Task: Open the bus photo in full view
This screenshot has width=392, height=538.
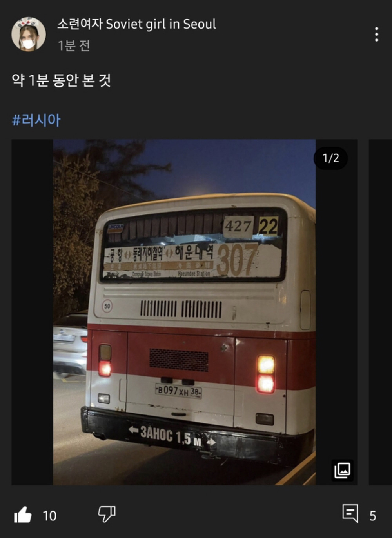Action: click(x=184, y=312)
